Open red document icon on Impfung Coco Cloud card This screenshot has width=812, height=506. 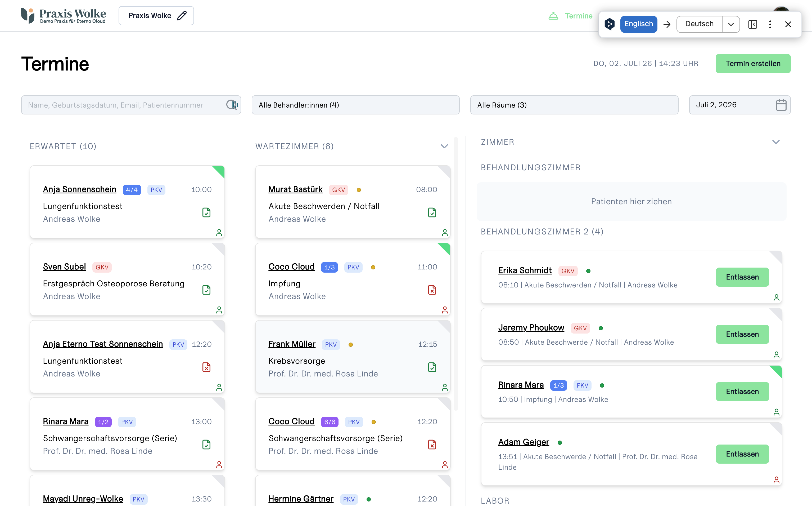click(x=432, y=290)
